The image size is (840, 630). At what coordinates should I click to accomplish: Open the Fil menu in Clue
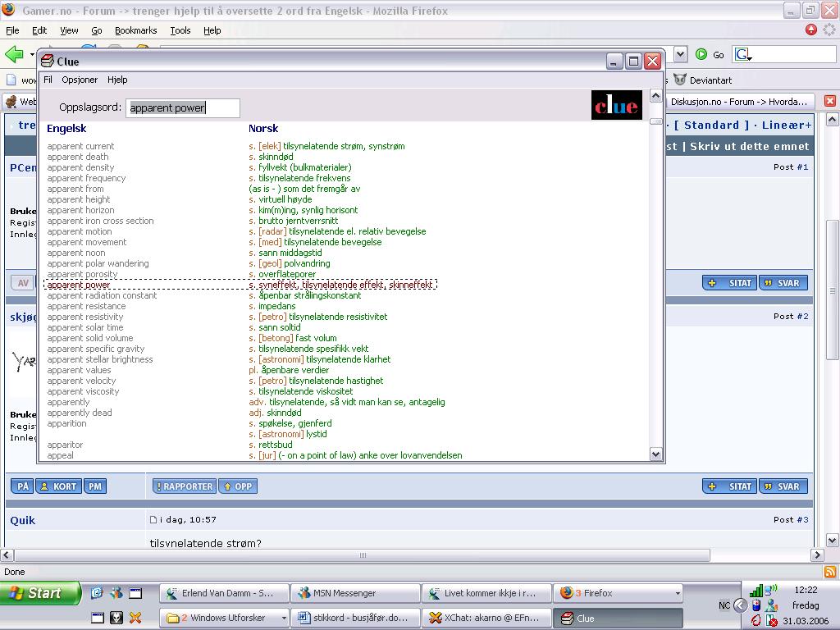coord(48,80)
